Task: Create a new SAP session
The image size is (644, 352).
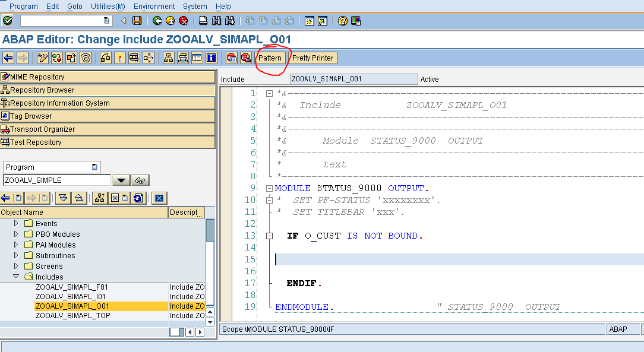Action: (x=309, y=20)
